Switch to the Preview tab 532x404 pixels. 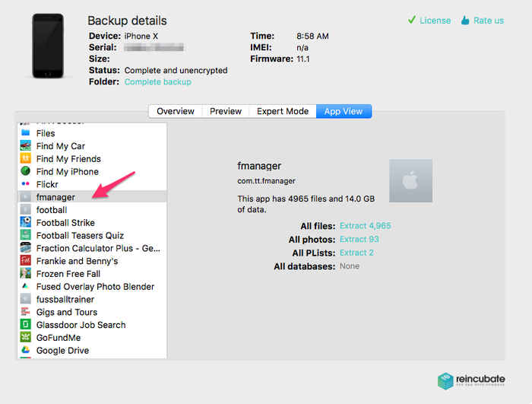[x=226, y=111]
